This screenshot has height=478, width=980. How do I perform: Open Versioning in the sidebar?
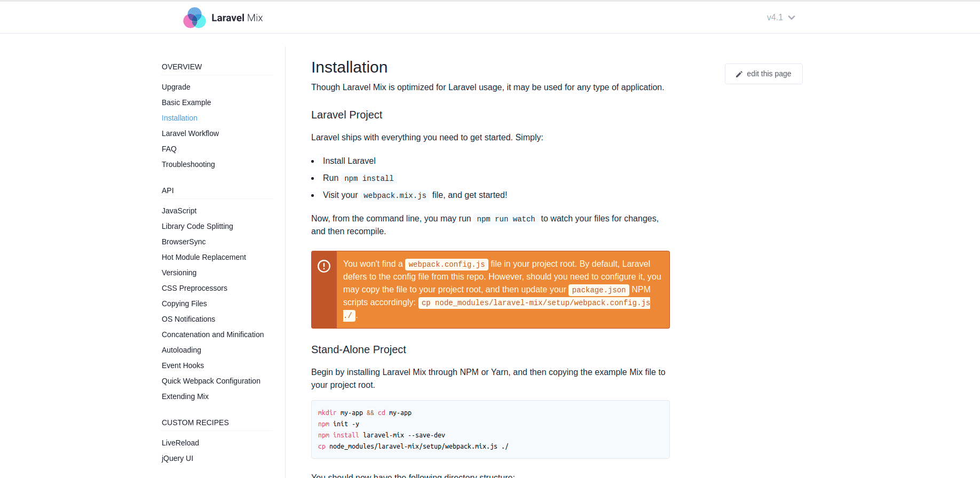[179, 273]
